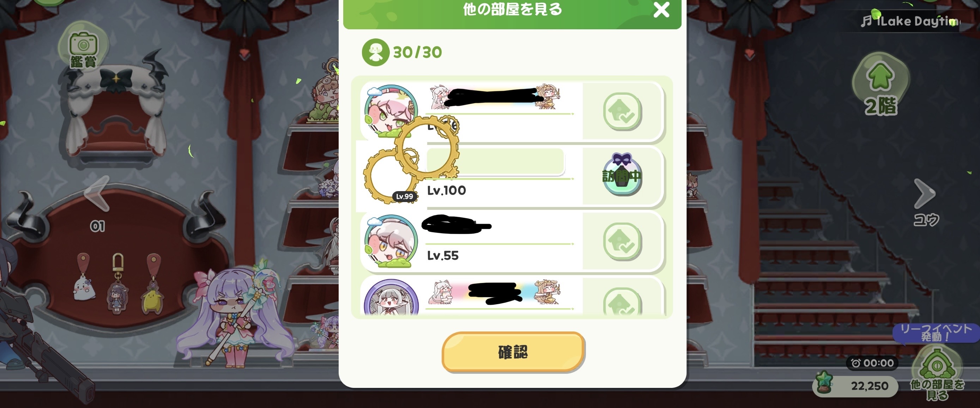Select the Lv.55 white-haired player avatar
Image resolution: width=980 pixels, height=408 pixels.
click(x=391, y=241)
